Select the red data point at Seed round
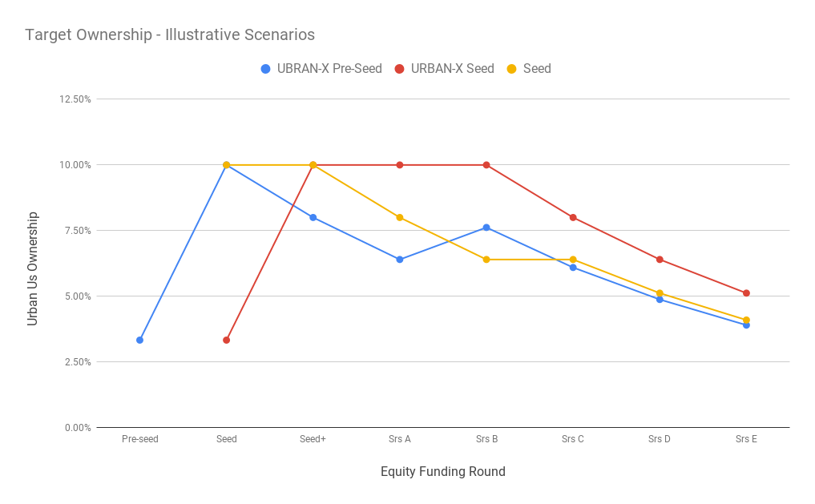 (227, 340)
